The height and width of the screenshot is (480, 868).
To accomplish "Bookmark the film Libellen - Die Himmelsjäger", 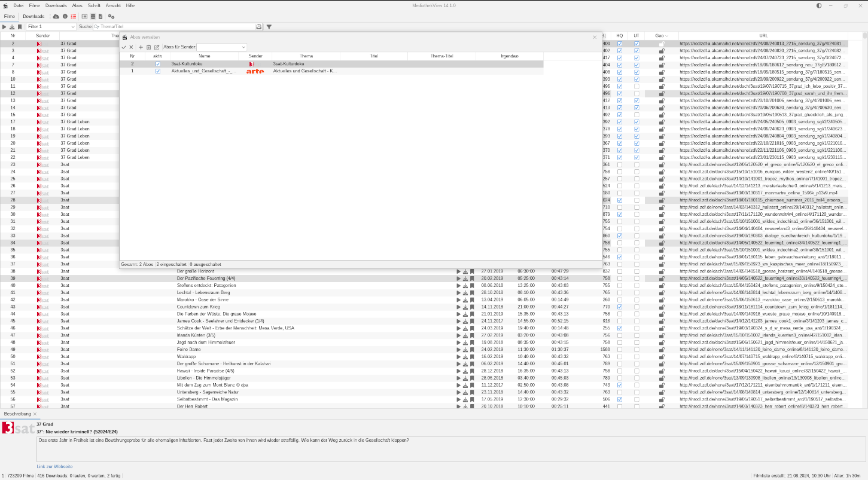I will pos(472,378).
